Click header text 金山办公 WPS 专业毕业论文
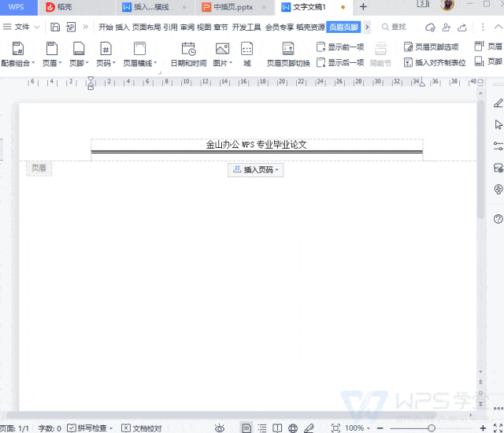The width and height of the screenshot is (504, 433). (256, 145)
